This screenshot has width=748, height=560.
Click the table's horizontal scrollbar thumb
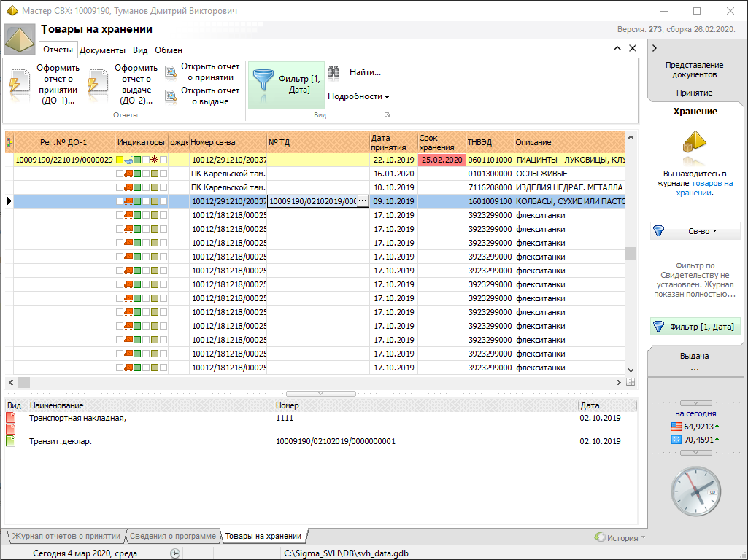pos(24,382)
